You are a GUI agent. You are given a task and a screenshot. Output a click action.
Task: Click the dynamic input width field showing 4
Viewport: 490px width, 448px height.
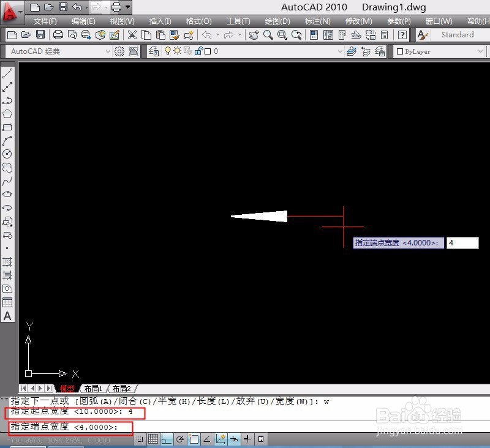pyautogui.click(x=462, y=243)
